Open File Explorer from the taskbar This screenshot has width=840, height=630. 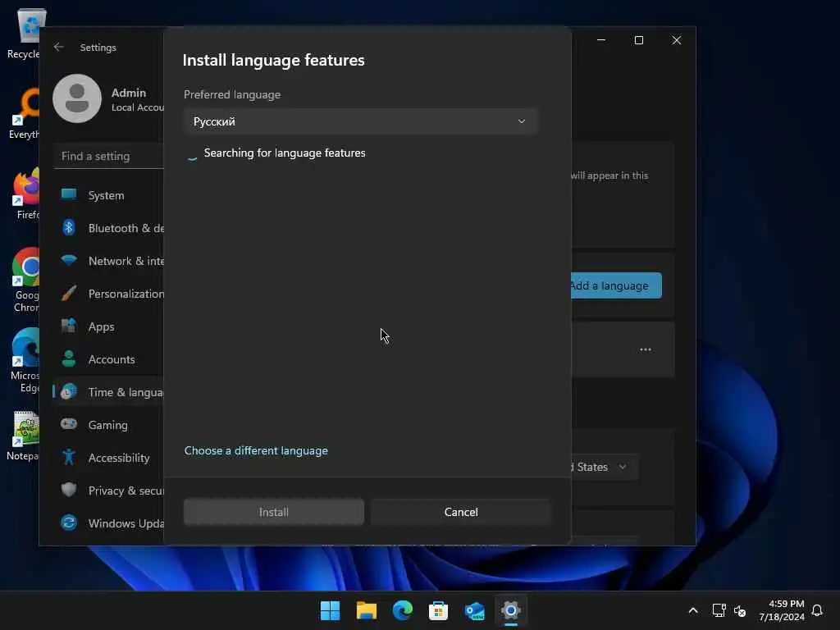367,610
